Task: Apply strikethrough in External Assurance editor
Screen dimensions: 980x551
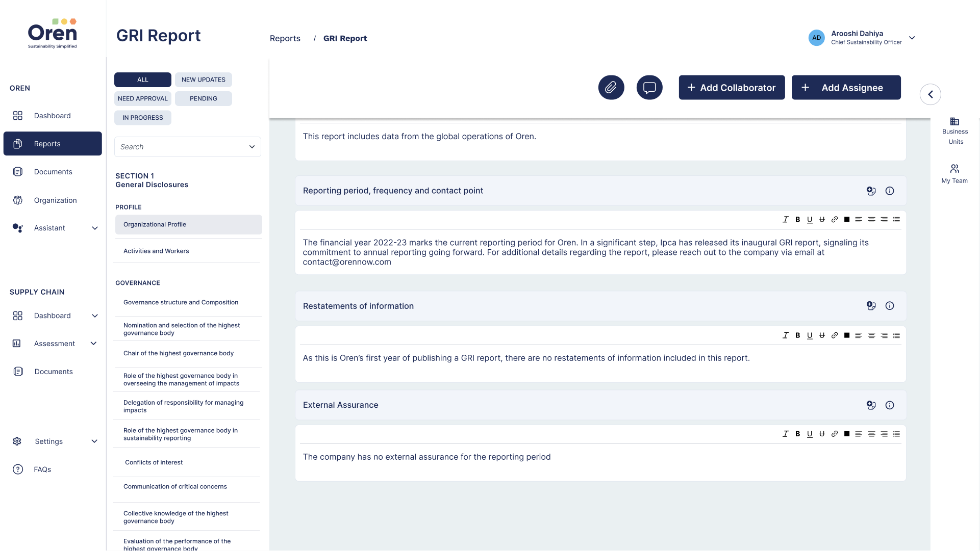Action: tap(822, 434)
